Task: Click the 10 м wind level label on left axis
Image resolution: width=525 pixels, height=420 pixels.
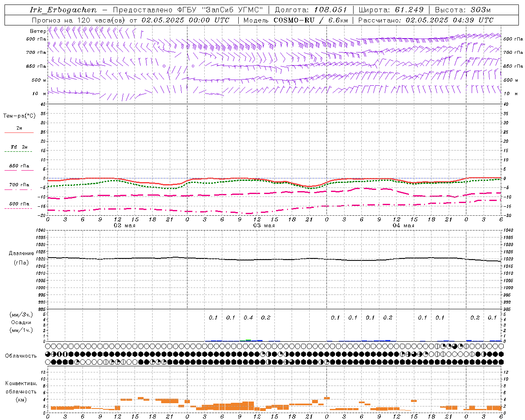Action: (39, 94)
